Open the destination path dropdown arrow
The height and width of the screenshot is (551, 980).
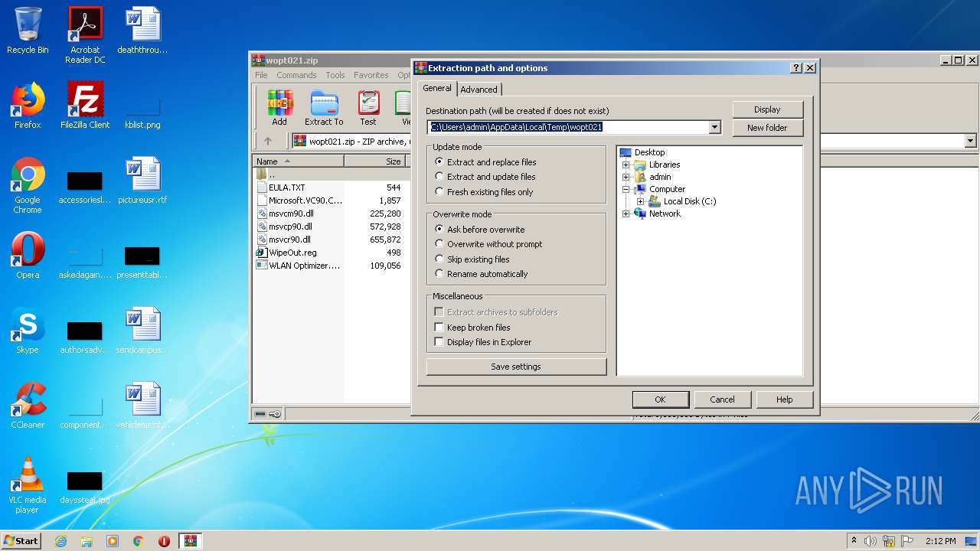[715, 128]
